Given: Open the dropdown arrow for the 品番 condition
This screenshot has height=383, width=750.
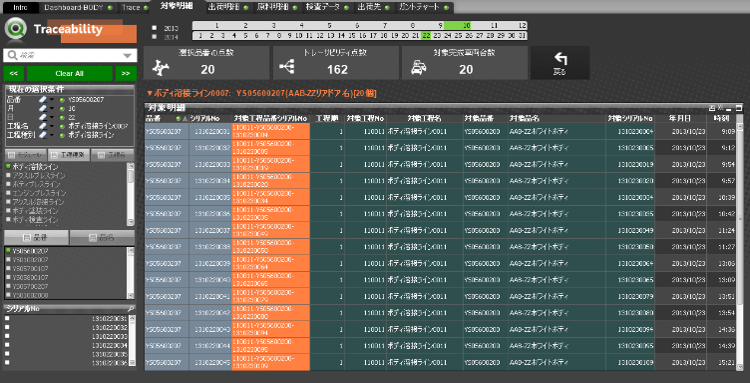Looking at the screenshot, I should [x=53, y=100].
